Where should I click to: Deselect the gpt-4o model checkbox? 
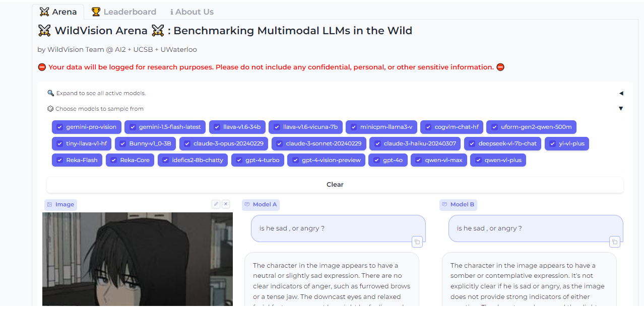[x=377, y=160]
